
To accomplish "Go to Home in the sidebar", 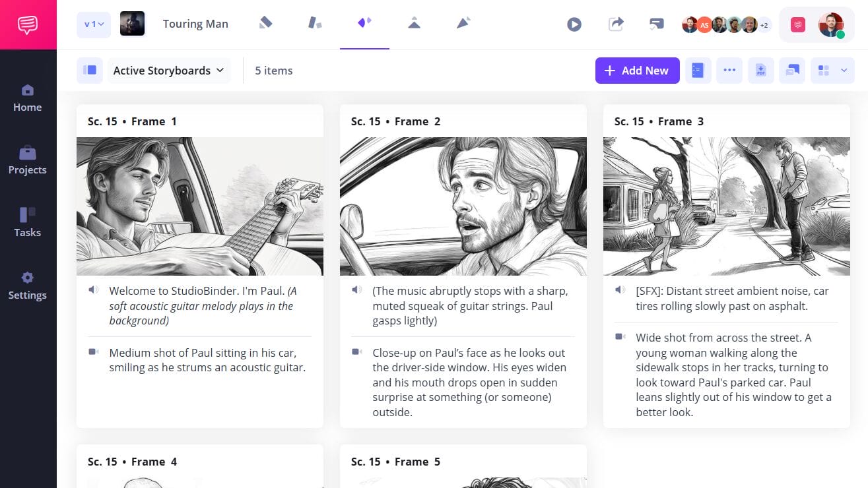I will [28, 98].
